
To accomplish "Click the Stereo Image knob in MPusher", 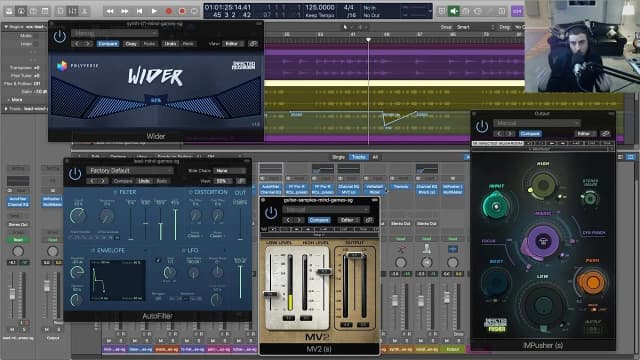I will coord(589,198).
